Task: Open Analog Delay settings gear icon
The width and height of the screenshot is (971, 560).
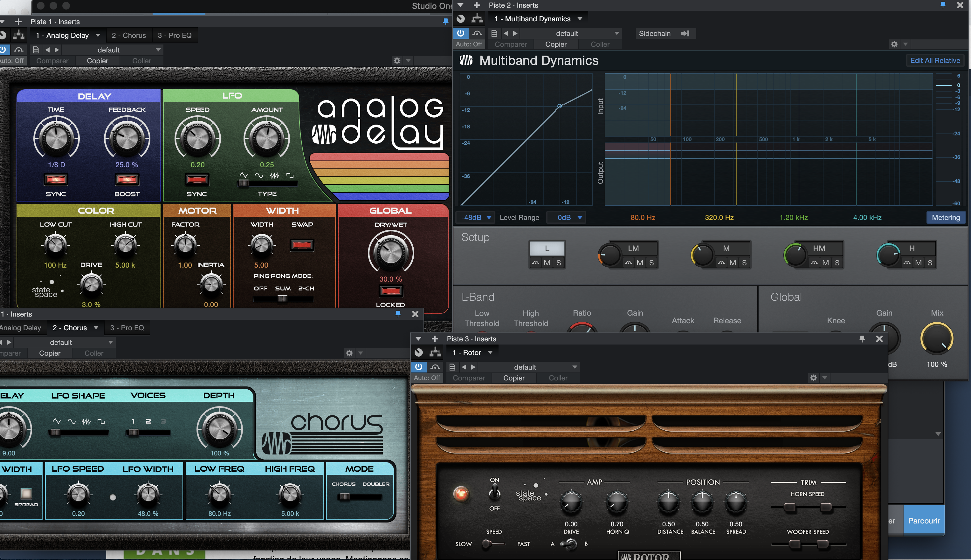Action: pyautogui.click(x=397, y=61)
